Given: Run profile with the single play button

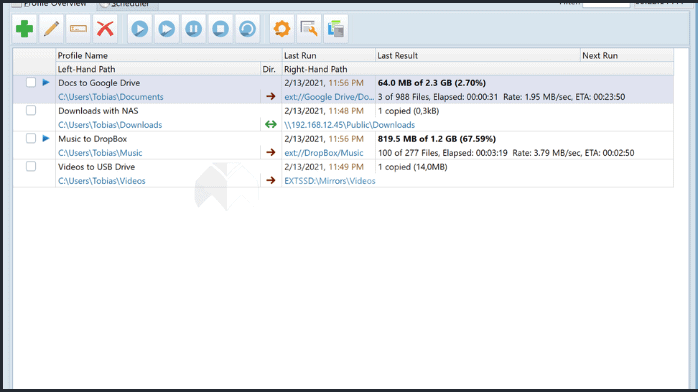Looking at the screenshot, I should coord(140,29).
